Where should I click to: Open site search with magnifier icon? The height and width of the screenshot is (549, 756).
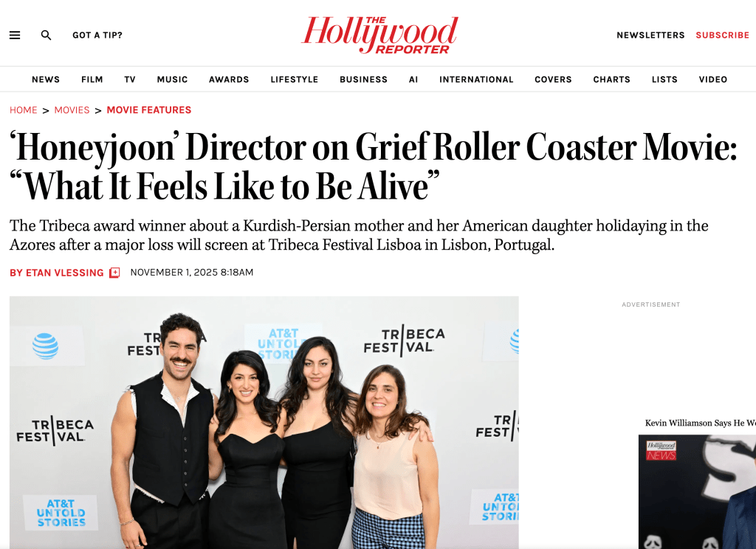[46, 35]
